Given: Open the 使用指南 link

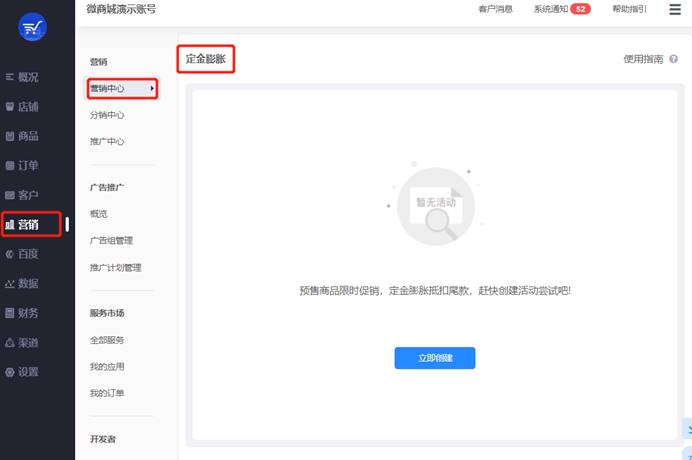Looking at the screenshot, I should coord(642,59).
